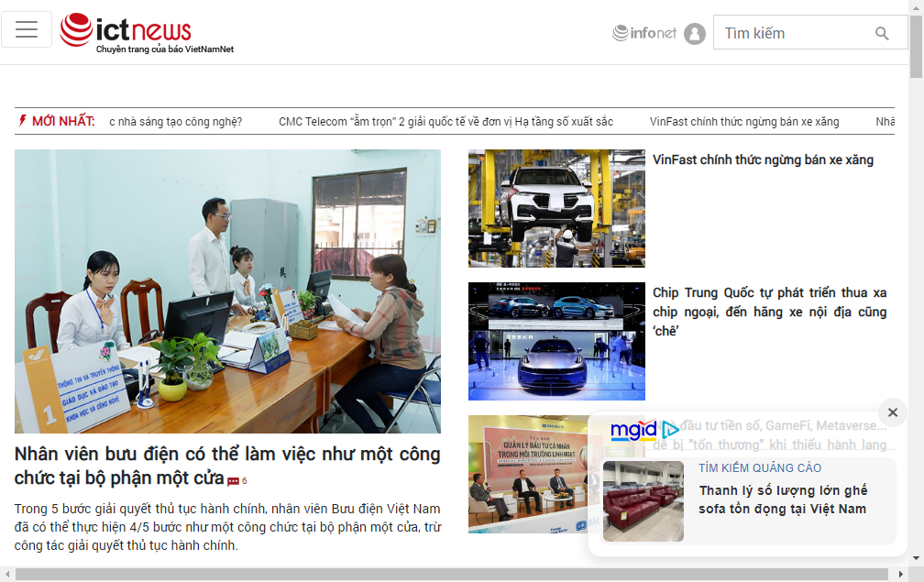Open the Zeekr car show thumbnail
The height and width of the screenshot is (582, 924).
[x=557, y=342]
